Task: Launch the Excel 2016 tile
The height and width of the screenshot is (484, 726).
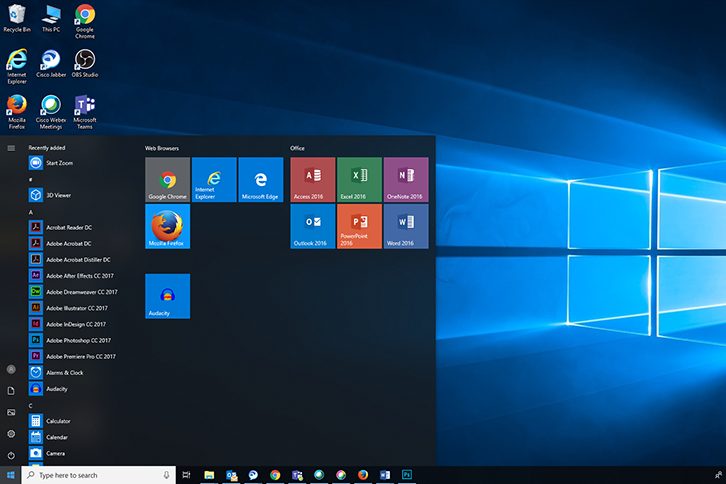Action: 359,179
